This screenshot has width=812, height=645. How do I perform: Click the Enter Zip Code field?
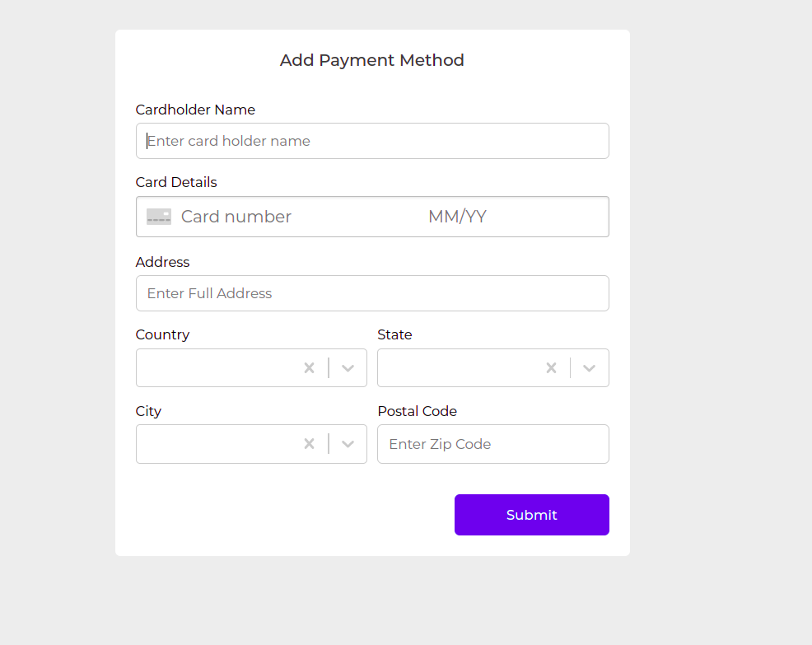coord(493,444)
